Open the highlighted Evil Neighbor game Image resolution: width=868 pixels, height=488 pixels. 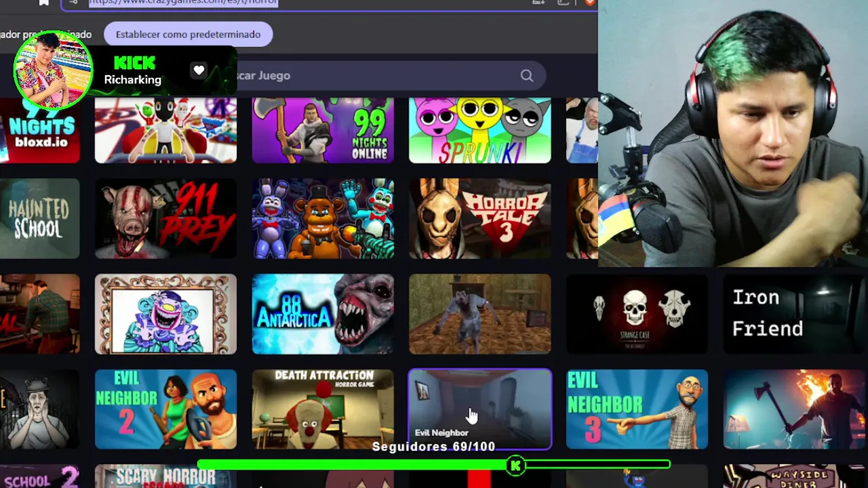tap(480, 409)
